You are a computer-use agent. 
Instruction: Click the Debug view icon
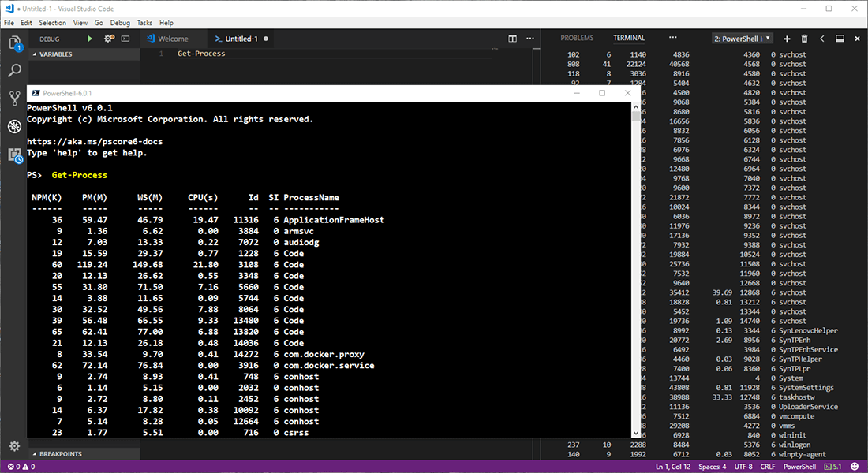pos(14,126)
